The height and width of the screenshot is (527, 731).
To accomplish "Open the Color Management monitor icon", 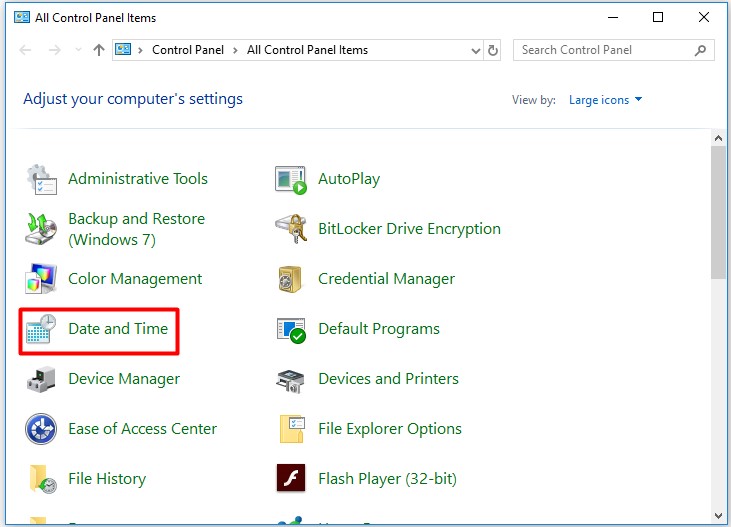I will [x=41, y=278].
